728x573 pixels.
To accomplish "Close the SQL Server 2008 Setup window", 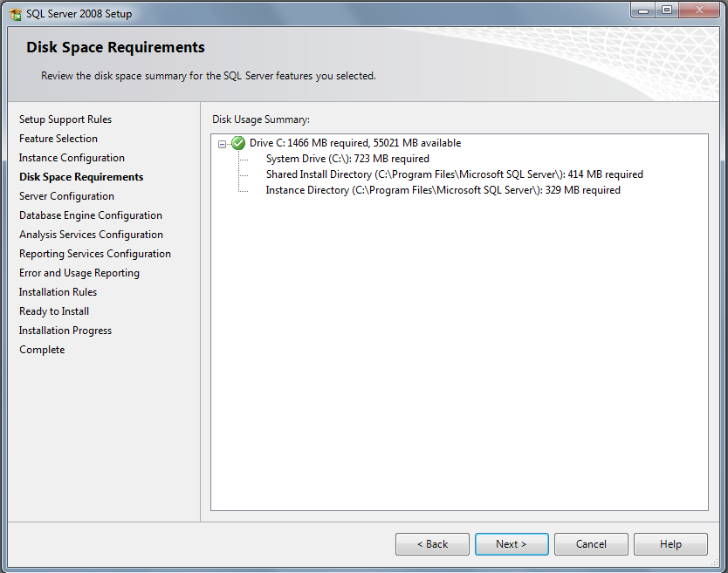I will click(699, 10).
